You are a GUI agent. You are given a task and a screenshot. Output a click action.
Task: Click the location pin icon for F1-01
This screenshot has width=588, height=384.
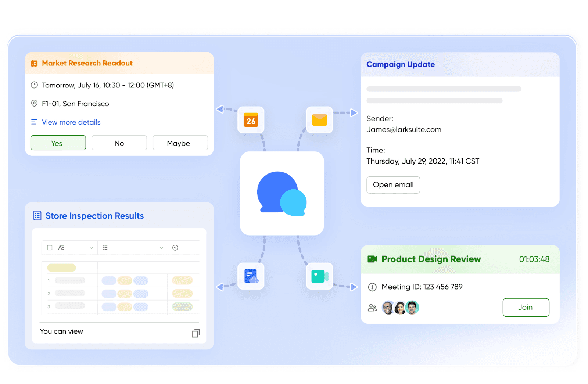click(35, 103)
